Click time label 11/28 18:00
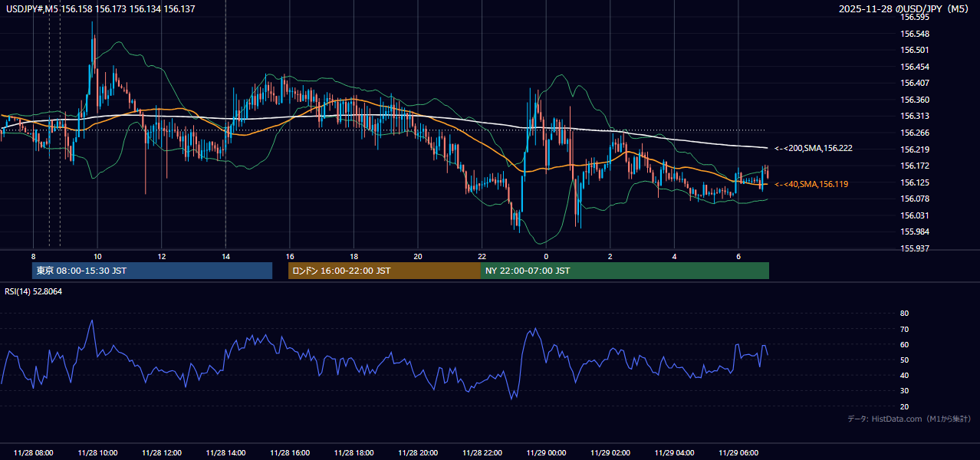980x460 pixels. 354,452
